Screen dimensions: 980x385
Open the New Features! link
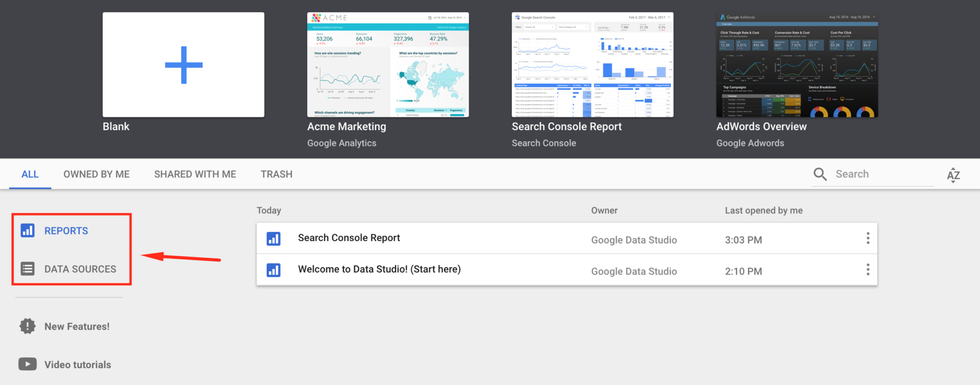click(x=77, y=327)
